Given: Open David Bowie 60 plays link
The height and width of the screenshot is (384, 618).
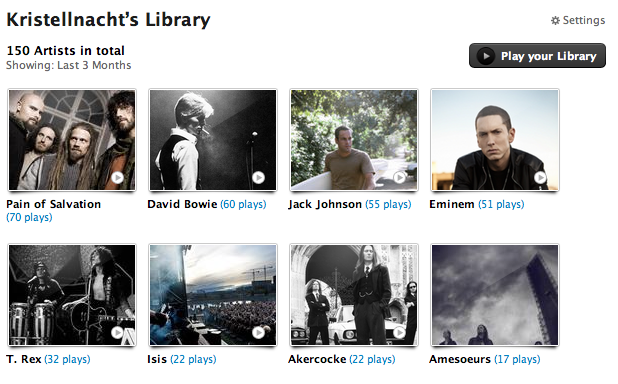Looking at the screenshot, I should [x=243, y=204].
